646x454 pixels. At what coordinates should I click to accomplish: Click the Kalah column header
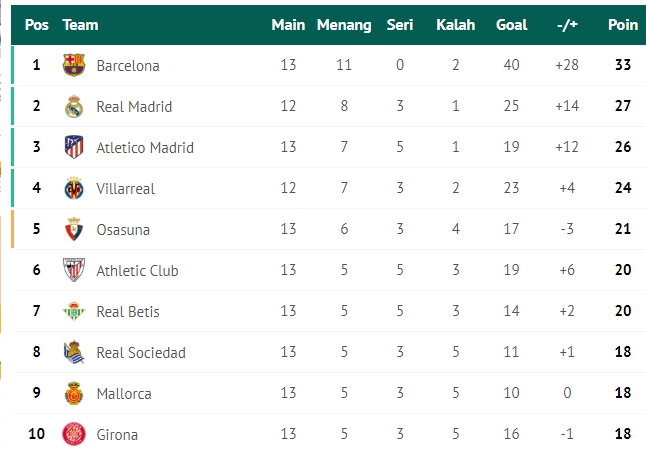click(x=456, y=25)
